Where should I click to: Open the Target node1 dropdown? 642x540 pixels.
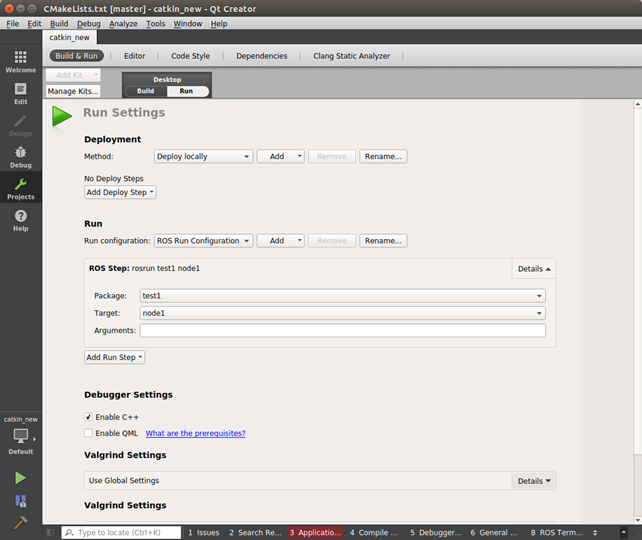point(342,313)
